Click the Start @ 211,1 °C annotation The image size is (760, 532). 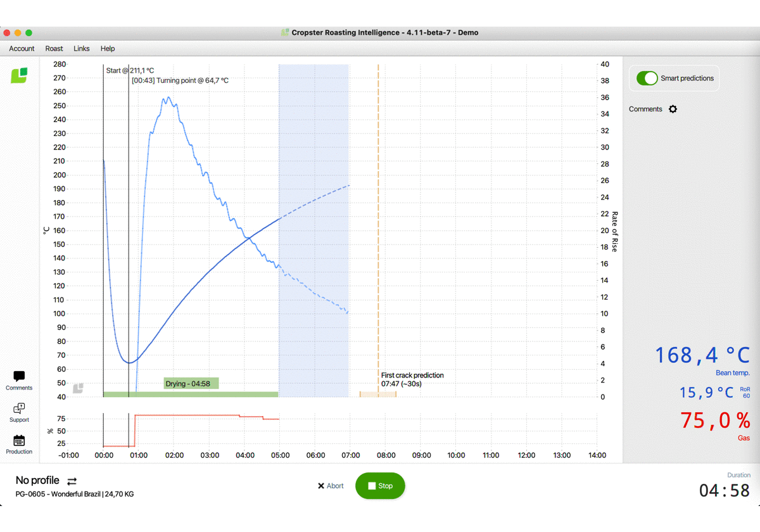(x=130, y=70)
